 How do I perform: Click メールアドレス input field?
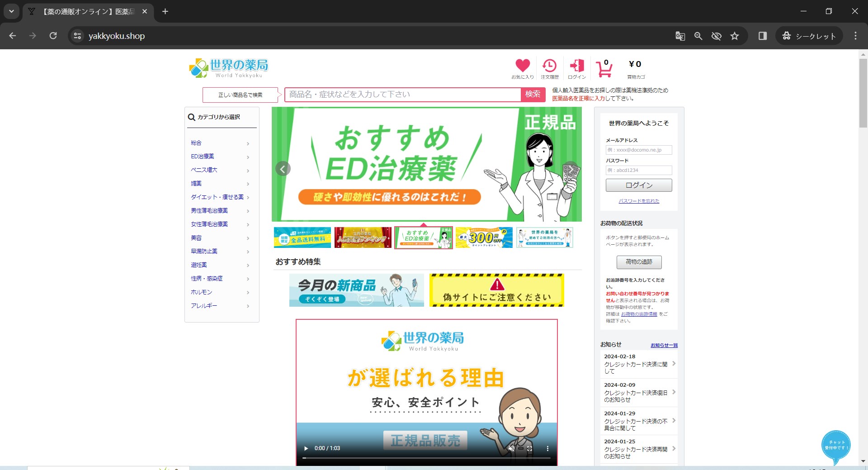tap(639, 150)
